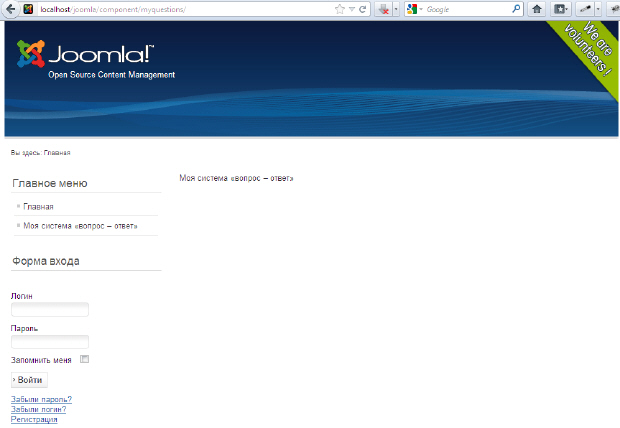Click the Забыли логин? link
The width and height of the screenshot is (620, 428).
pos(39,409)
